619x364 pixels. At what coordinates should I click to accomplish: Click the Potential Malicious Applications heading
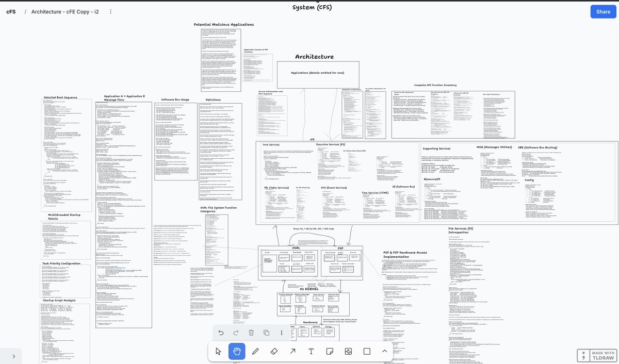224,24
